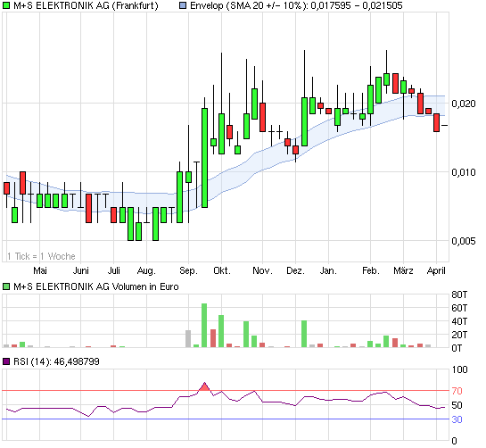486x448 pixels.
Task: Click the red RSI overbought peak triangle
Action: [204, 386]
